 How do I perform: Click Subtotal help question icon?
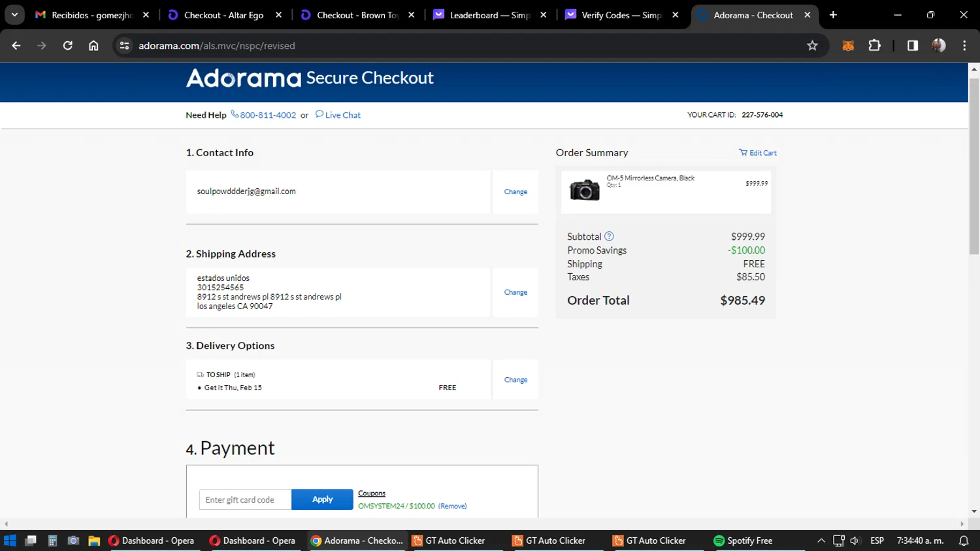(609, 236)
